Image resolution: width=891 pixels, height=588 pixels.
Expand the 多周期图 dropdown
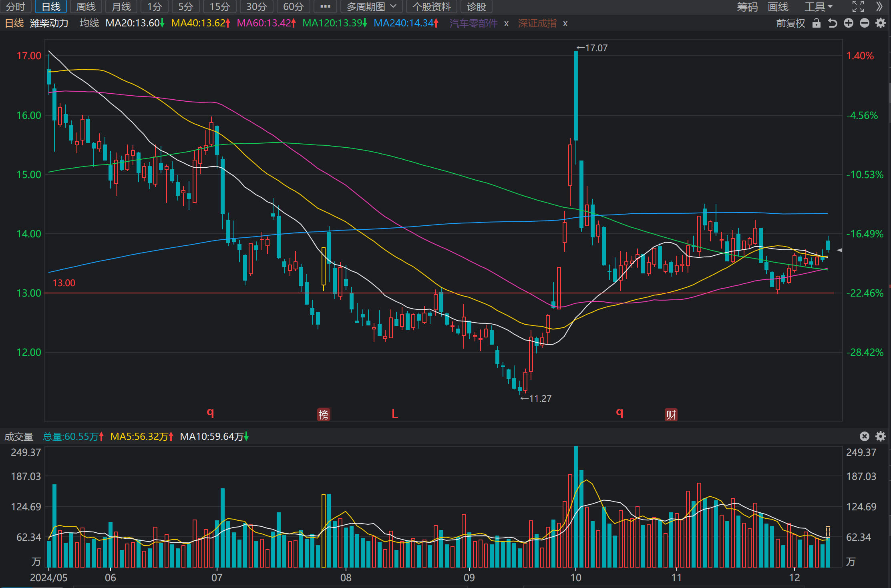point(371,7)
